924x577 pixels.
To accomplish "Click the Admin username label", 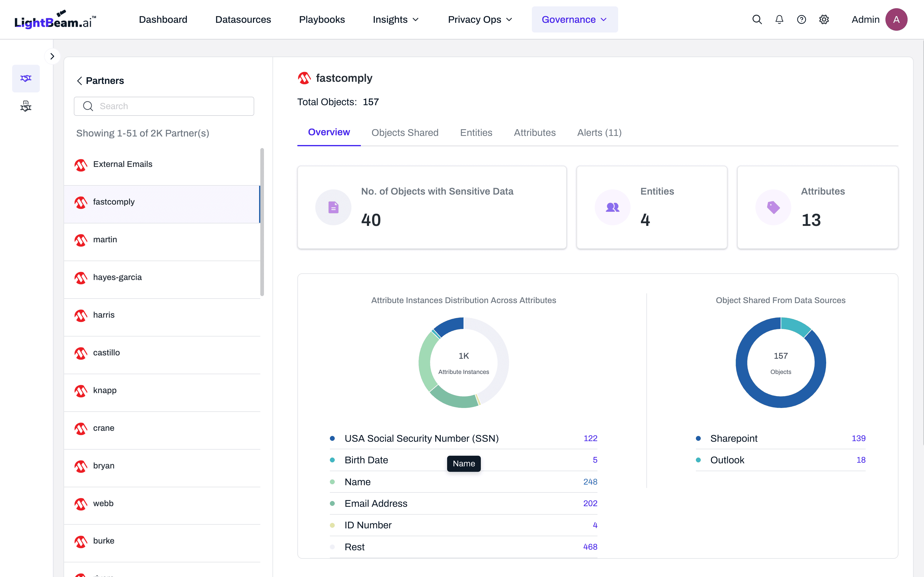I will (865, 19).
